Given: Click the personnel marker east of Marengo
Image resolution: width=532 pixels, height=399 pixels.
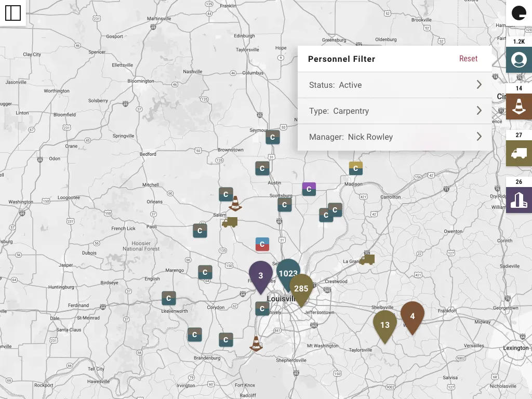Looking at the screenshot, I should [205, 272].
